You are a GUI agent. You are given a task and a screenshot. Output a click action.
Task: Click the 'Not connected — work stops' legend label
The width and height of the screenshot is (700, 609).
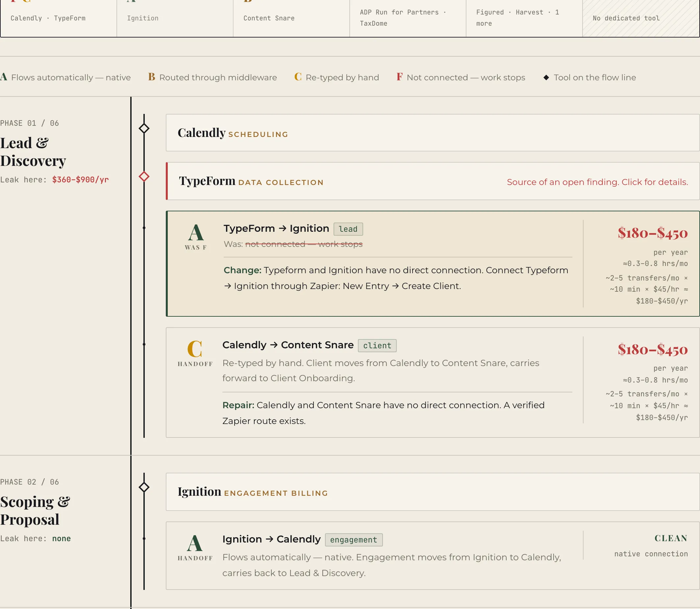[466, 77]
